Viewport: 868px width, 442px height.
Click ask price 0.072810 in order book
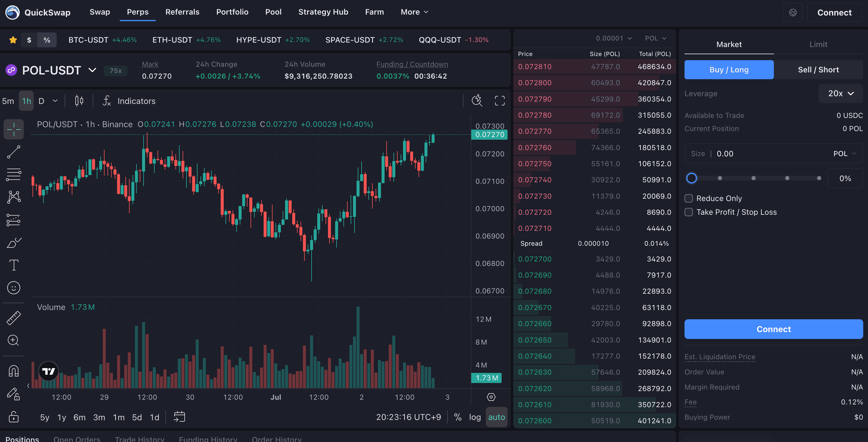pos(535,67)
